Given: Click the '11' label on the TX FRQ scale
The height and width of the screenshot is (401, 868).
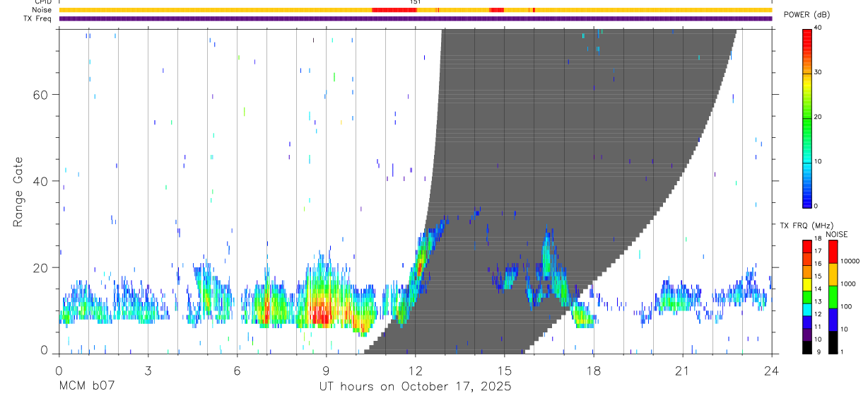Looking at the screenshot, I should (818, 327).
